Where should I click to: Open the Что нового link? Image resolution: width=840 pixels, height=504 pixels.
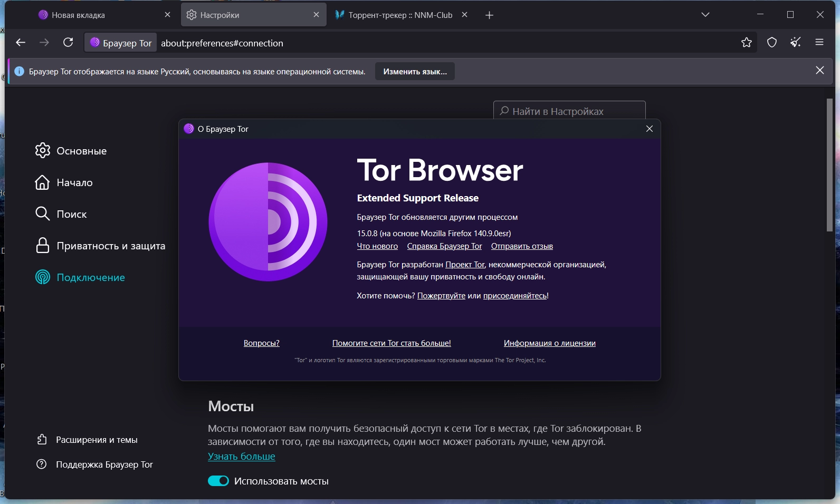pos(377,246)
